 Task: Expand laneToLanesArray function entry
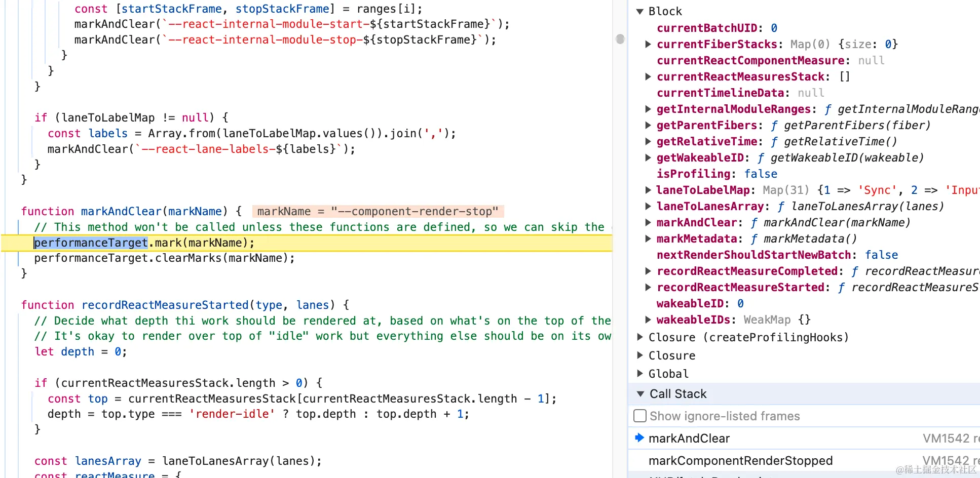coord(648,206)
